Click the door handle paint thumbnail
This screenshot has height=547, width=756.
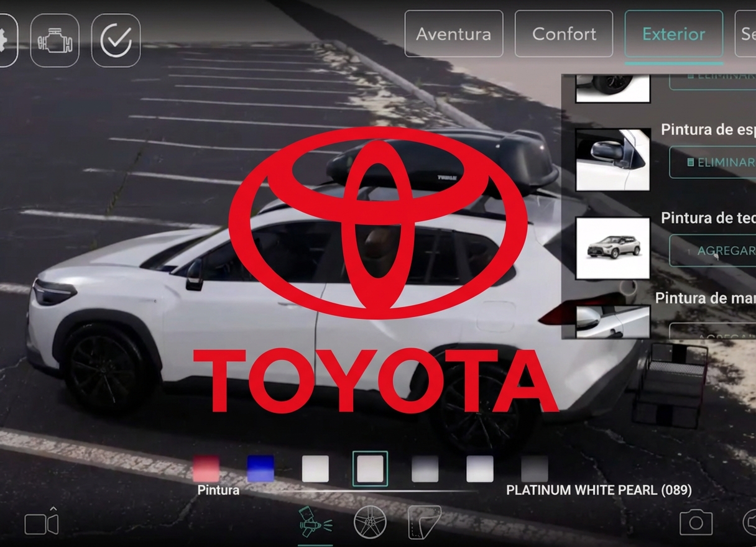tap(612, 321)
